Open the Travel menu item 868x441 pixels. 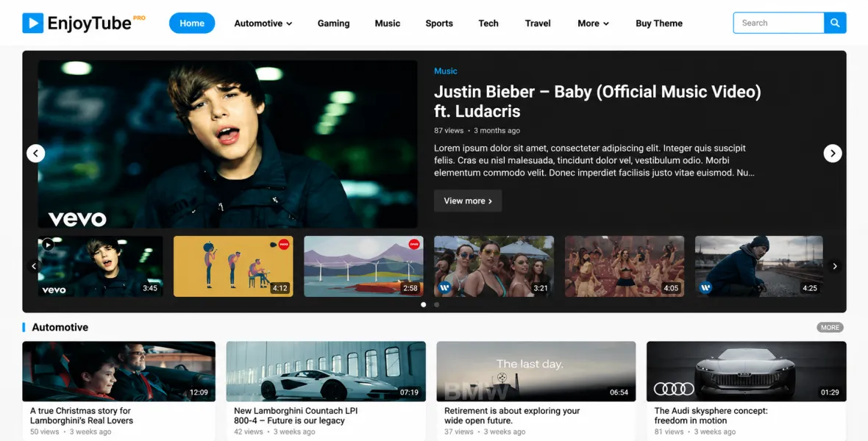(538, 24)
